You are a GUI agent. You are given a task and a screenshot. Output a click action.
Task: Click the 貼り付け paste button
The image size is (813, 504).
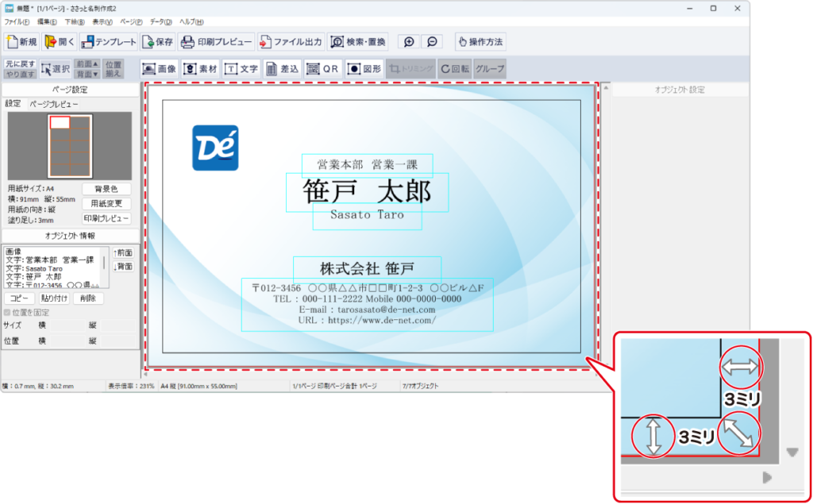[54, 298]
